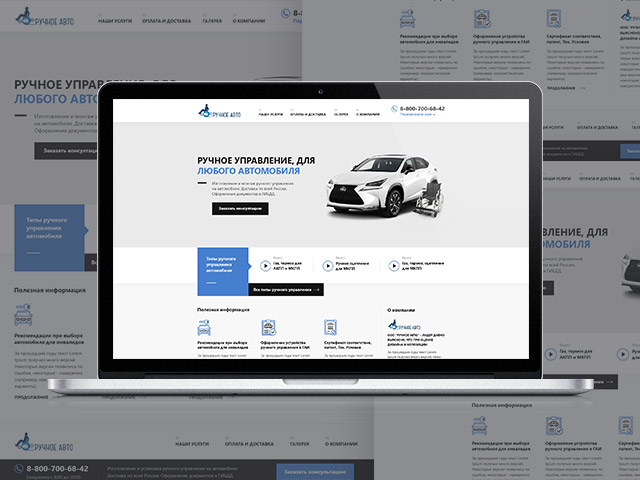Follow the Продолжение link in top-right background page
The height and width of the screenshot is (480, 640).
(x=566, y=88)
